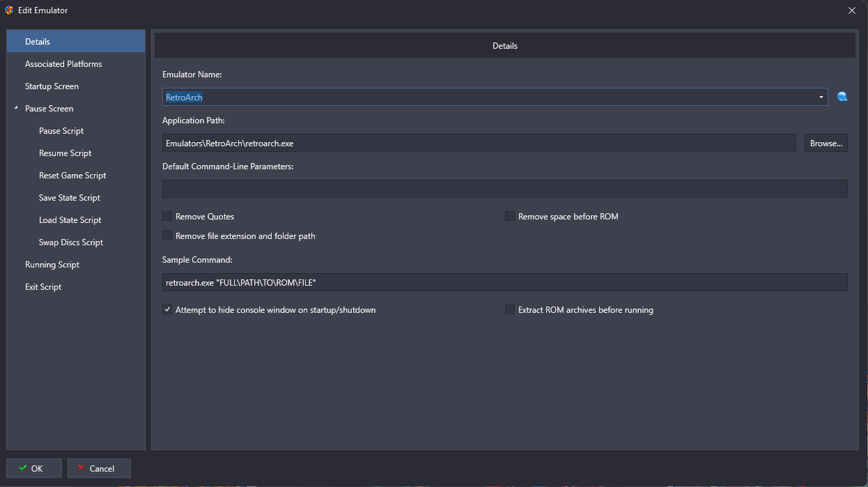The width and height of the screenshot is (868, 487).
Task: Select the Details section
Action: [76, 41]
